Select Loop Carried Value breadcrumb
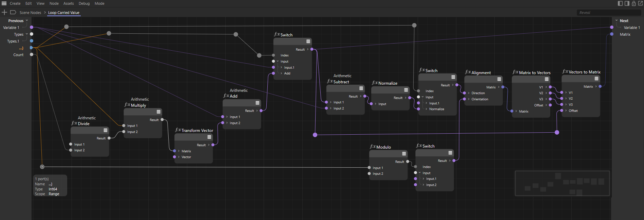 click(x=64, y=13)
